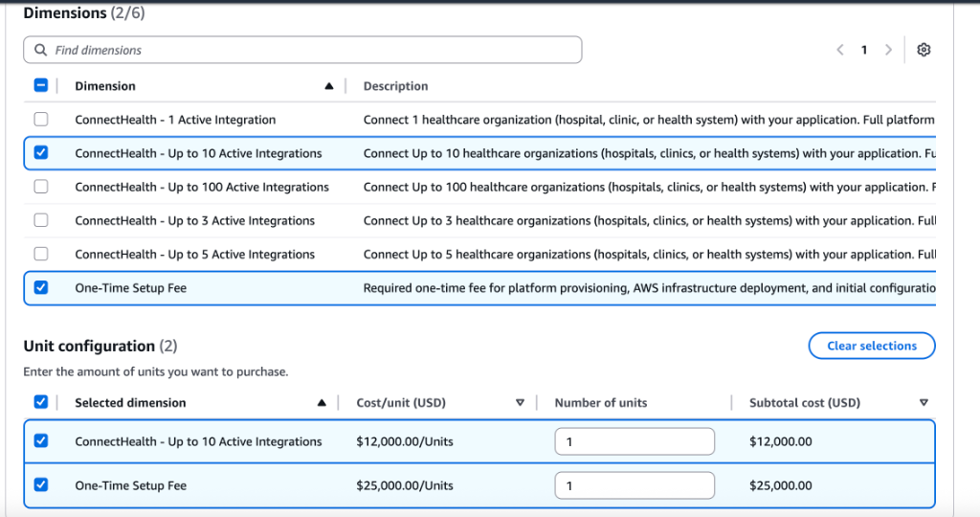Uncheck ConnectHealth - Up to 10 Active Integrations dimension
The width and height of the screenshot is (980, 517).
coord(41,153)
